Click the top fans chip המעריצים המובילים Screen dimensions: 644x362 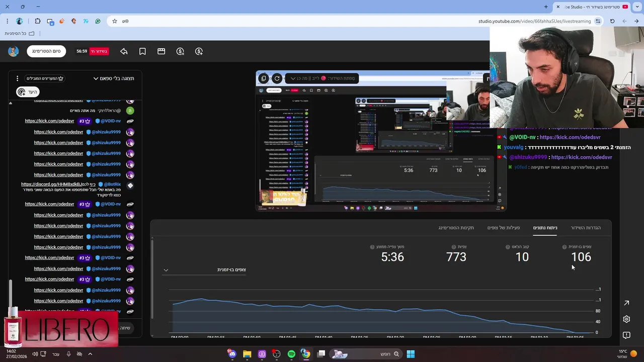45,78
